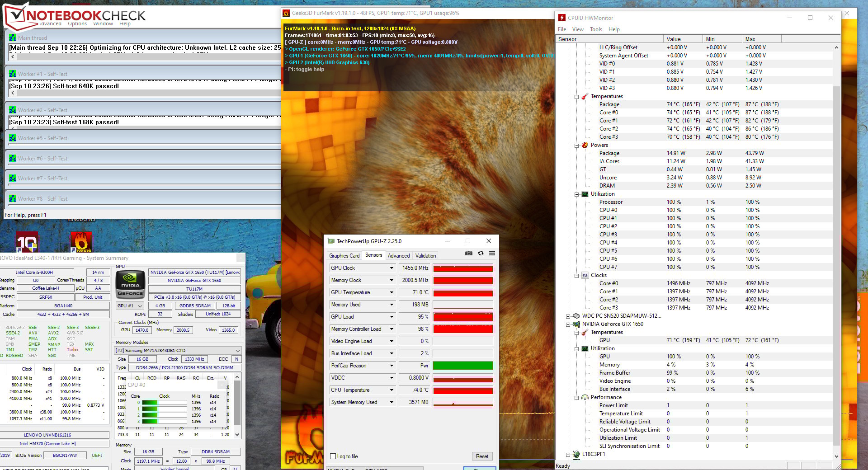
Task: Click the Prime95 Main thread window icon
Action: click(13, 38)
